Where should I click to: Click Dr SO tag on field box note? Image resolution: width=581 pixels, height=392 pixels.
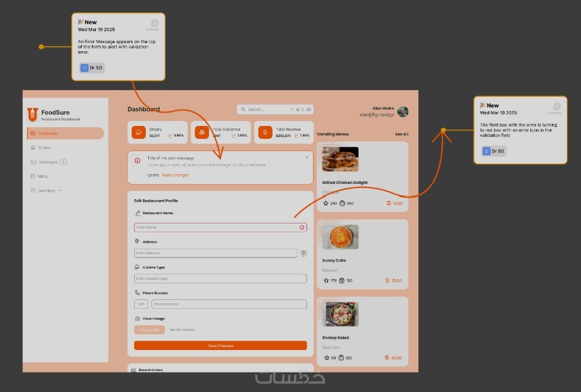tap(494, 151)
